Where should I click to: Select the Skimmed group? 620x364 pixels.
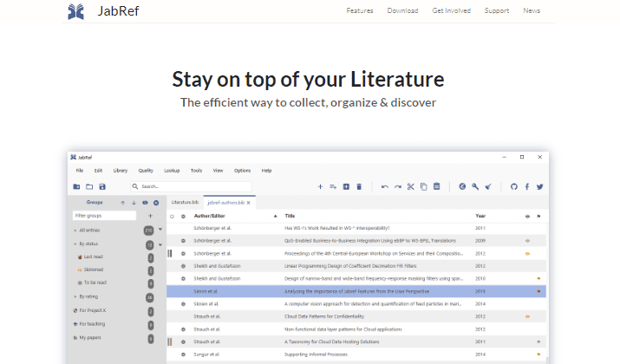94,270
